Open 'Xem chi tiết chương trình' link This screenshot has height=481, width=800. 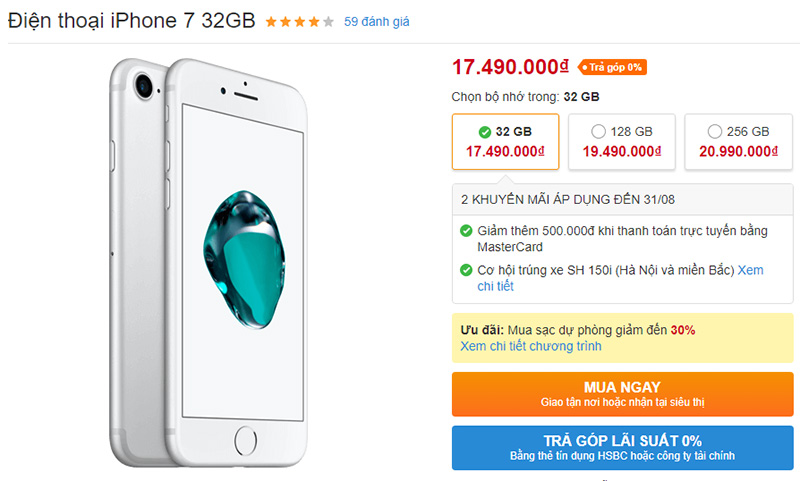(x=531, y=347)
